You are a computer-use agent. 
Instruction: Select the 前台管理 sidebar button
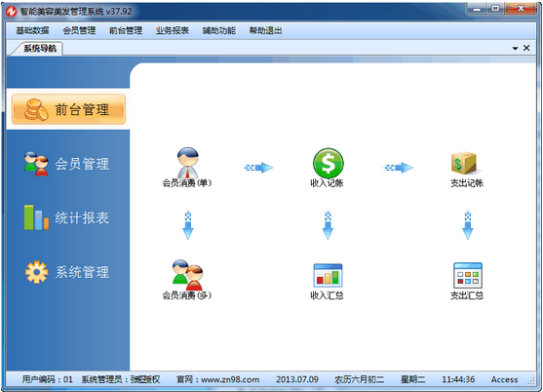[x=68, y=109]
